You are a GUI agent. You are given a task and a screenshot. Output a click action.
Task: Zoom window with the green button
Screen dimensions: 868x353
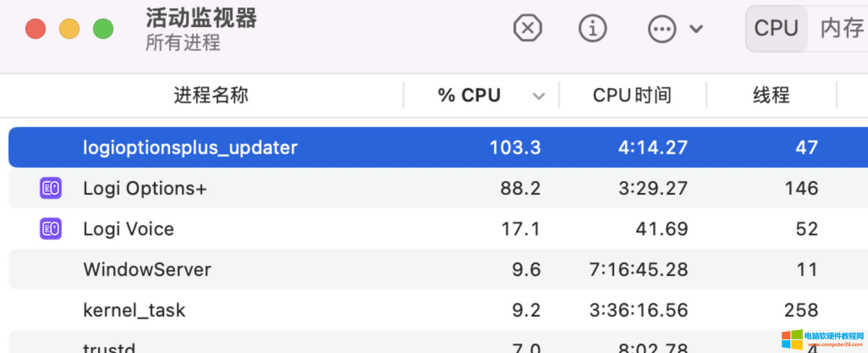[x=103, y=29]
